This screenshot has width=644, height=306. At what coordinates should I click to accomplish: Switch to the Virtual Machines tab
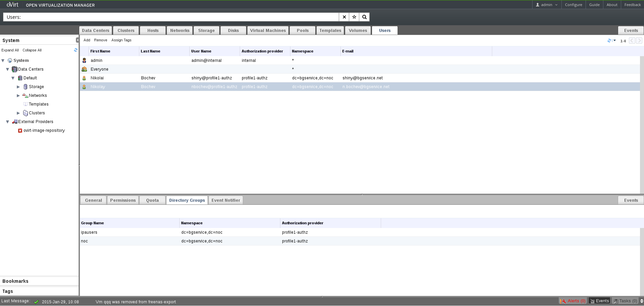click(x=268, y=31)
